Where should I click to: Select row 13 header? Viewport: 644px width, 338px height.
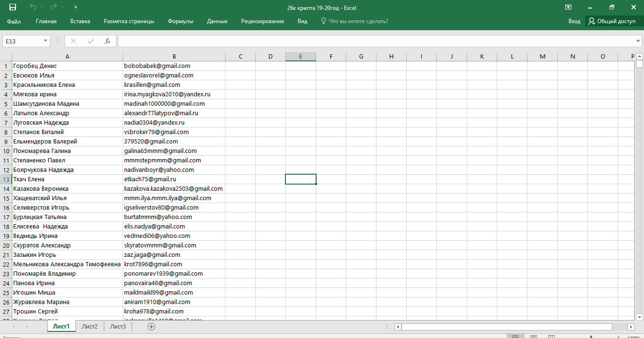click(x=6, y=179)
